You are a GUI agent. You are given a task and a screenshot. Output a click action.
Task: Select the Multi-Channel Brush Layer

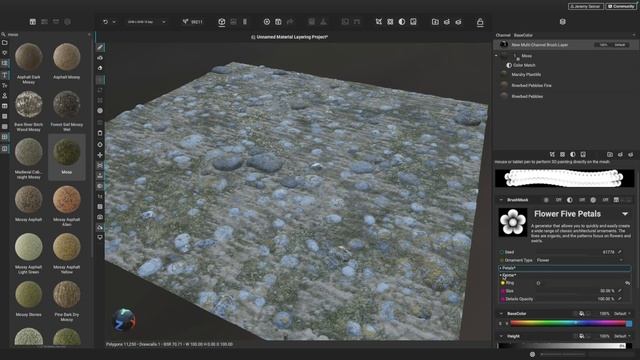tap(540, 45)
